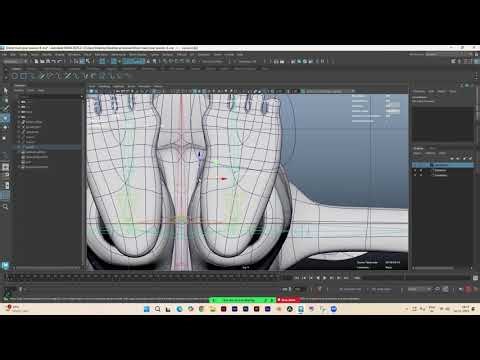Screen dimensions: 480x360
Task: Open Microsoft Edge from the taskbar
Action: tap(179, 309)
